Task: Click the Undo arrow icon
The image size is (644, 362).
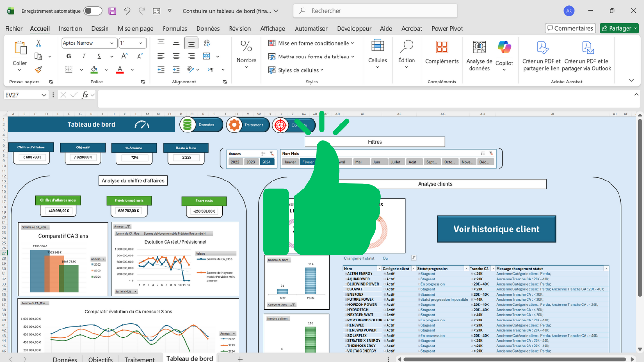Action: click(126, 11)
